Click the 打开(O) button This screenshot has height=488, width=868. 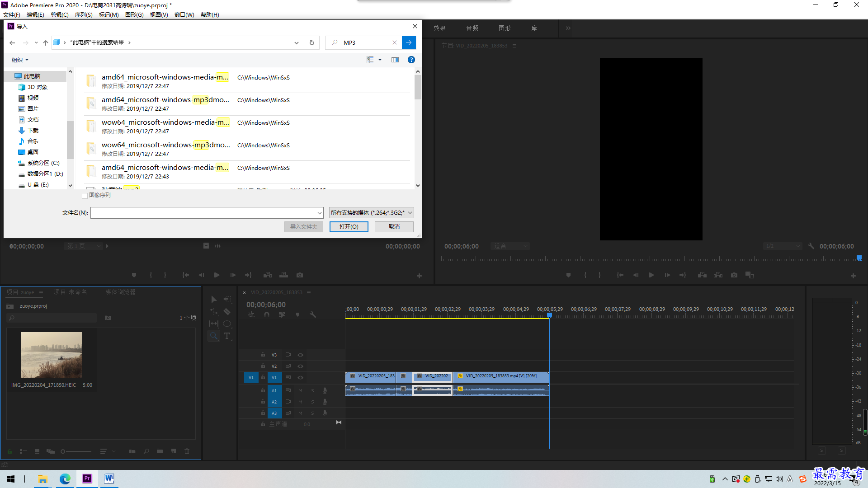coord(349,227)
